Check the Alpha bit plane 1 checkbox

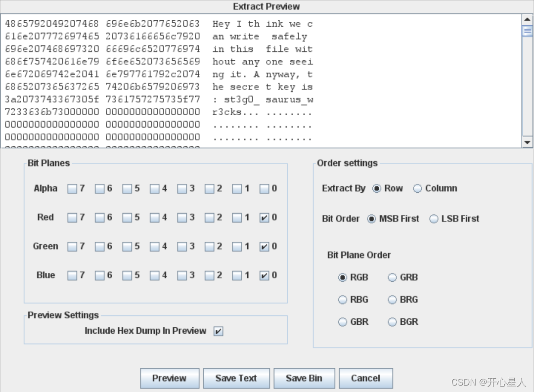[x=237, y=189]
